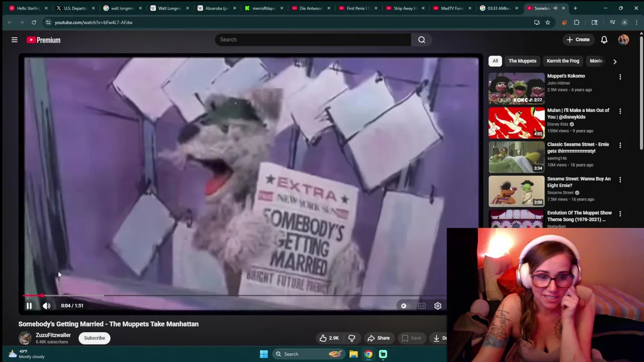This screenshot has width=644, height=362.
Task: Dislike the video
Action: (x=352, y=338)
